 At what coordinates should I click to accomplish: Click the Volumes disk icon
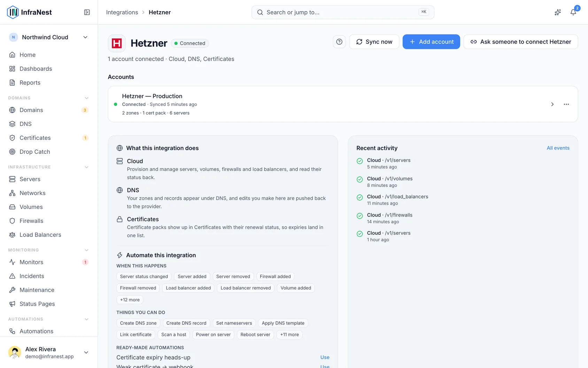tap(12, 207)
